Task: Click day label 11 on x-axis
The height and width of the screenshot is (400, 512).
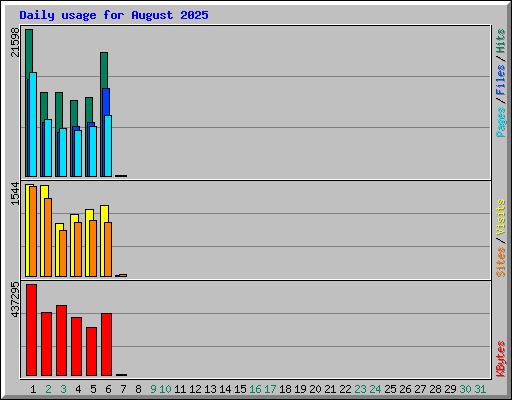Action: (180, 389)
